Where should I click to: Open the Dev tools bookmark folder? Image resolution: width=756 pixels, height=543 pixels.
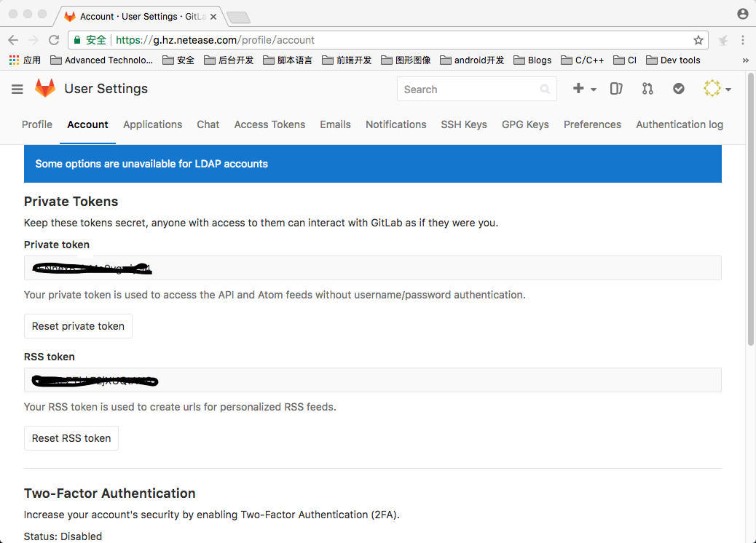pyautogui.click(x=673, y=60)
